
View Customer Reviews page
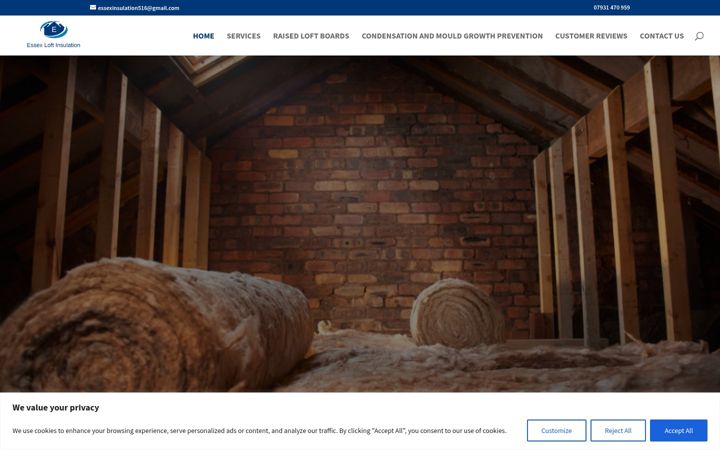click(x=591, y=36)
